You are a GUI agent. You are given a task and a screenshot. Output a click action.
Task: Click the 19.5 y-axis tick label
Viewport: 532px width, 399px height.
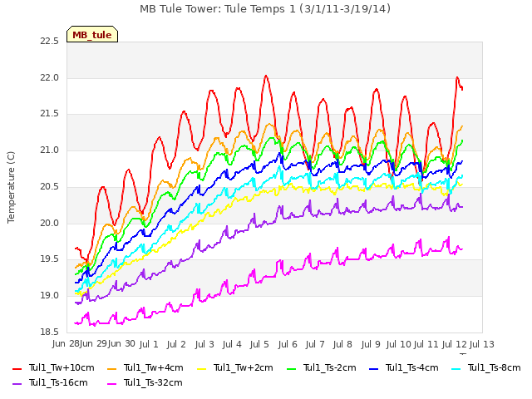coord(49,259)
